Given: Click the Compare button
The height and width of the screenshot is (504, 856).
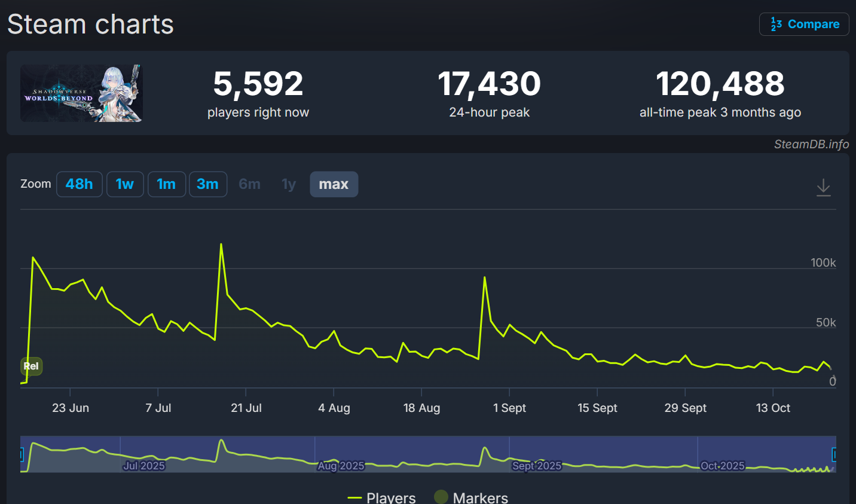Looking at the screenshot, I should (804, 24).
